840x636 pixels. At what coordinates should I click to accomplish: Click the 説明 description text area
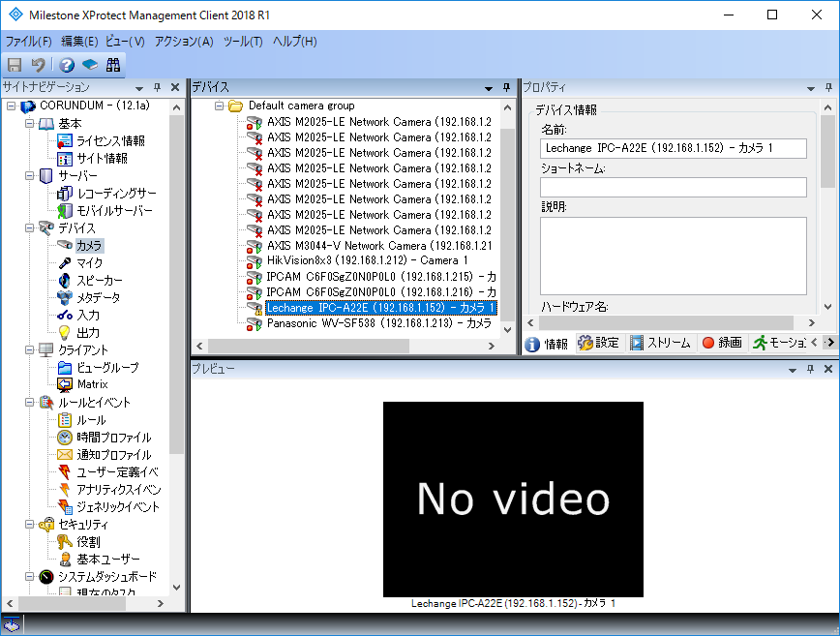(674, 256)
